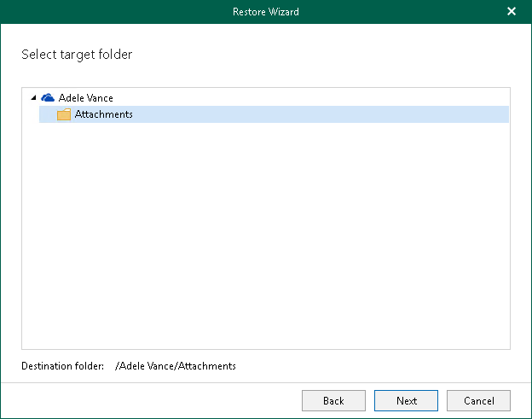Click the Select target folder heading
Screen dimensions: 532x419
(77, 55)
